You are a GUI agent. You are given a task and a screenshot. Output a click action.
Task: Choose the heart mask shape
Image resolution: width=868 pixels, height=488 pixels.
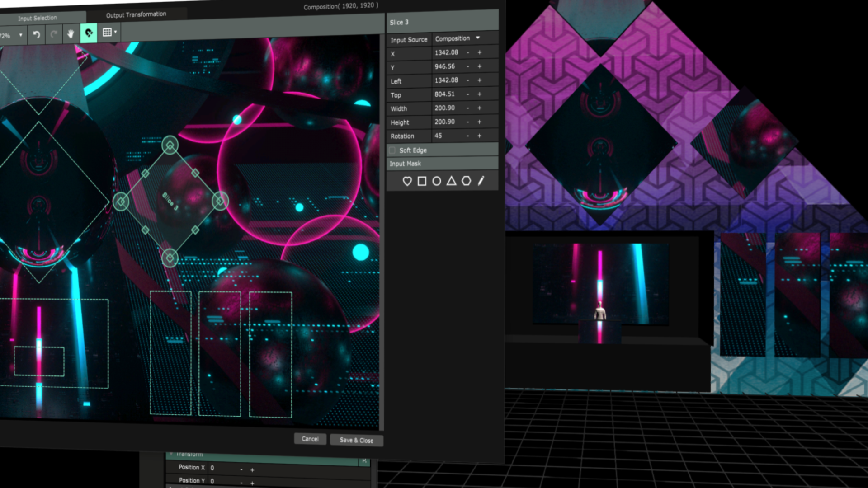coord(407,181)
